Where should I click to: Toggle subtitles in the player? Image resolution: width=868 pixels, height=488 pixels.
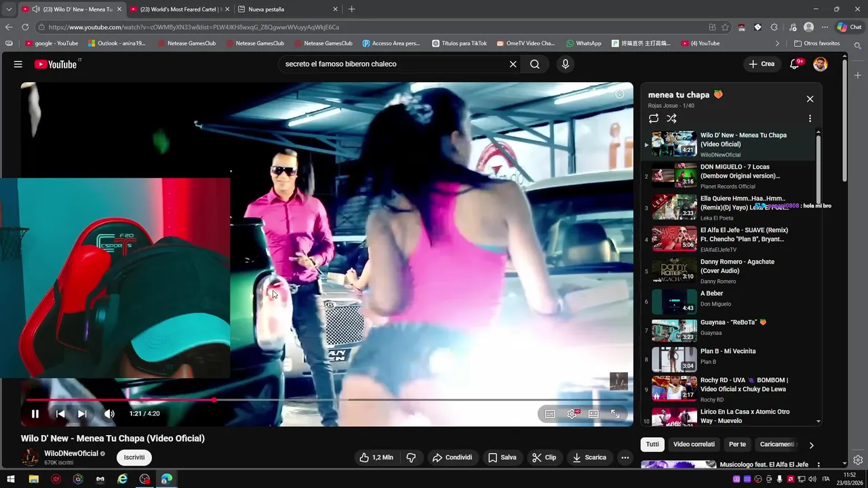click(550, 413)
